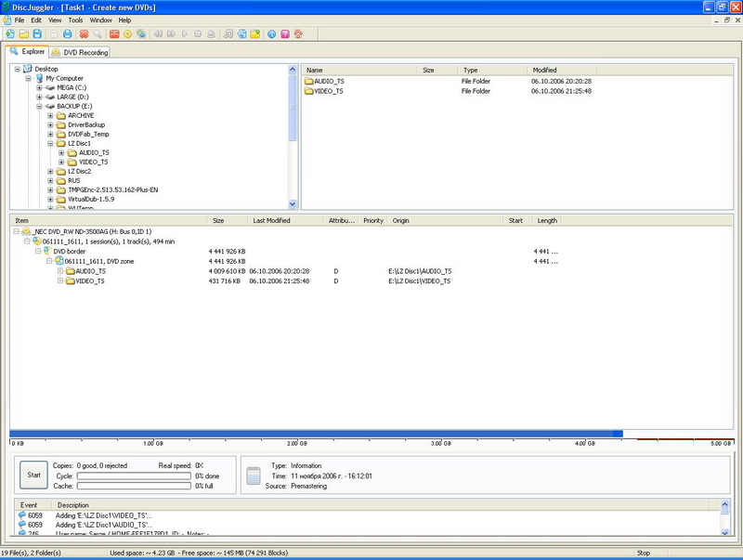Click the yellow disc toolbar icon
This screenshot has height=560, width=743.
127,34
